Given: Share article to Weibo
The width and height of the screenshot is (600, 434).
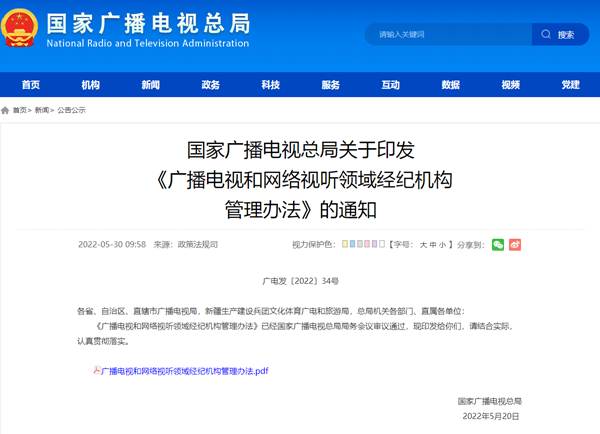Looking at the screenshot, I should tap(515, 244).
